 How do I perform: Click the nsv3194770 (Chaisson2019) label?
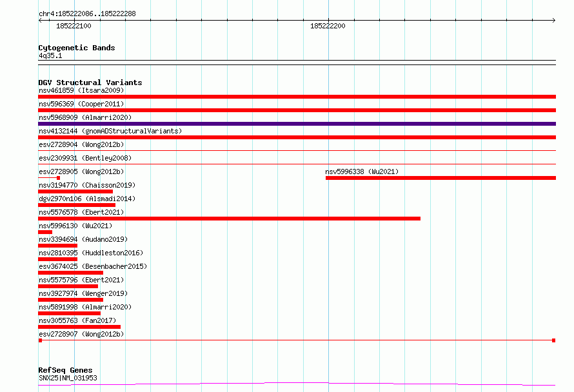click(87, 185)
